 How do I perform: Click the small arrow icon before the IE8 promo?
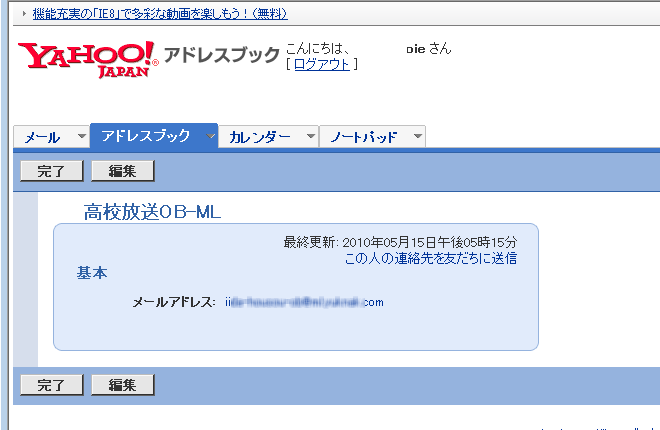[24, 14]
